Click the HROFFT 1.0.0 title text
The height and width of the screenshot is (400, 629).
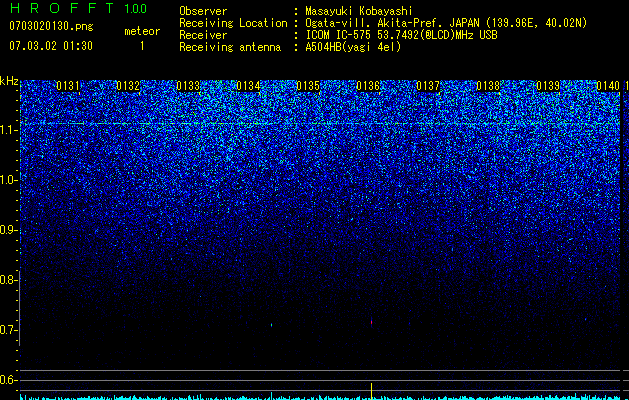(x=78, y=8)
